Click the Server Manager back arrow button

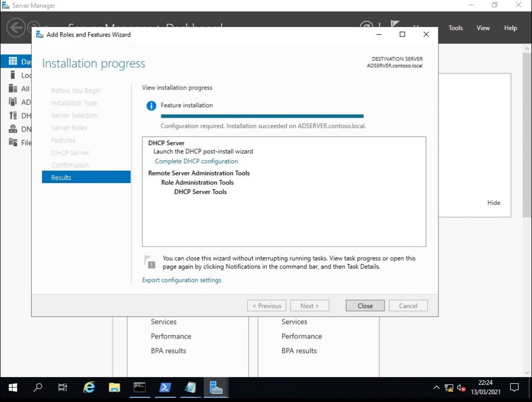pyautogui.click(x=16, y=28)
